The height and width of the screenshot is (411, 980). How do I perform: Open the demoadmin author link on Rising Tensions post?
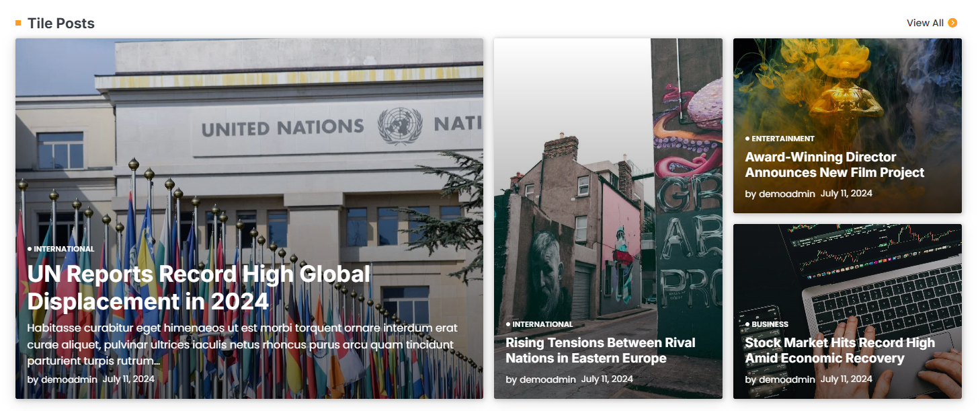pos(548,379)
